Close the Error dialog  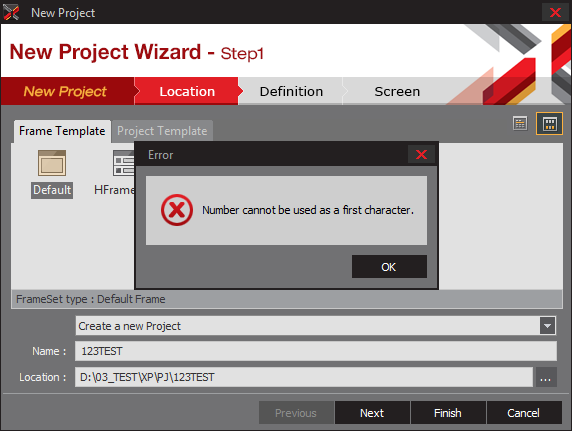coord(421,155)
